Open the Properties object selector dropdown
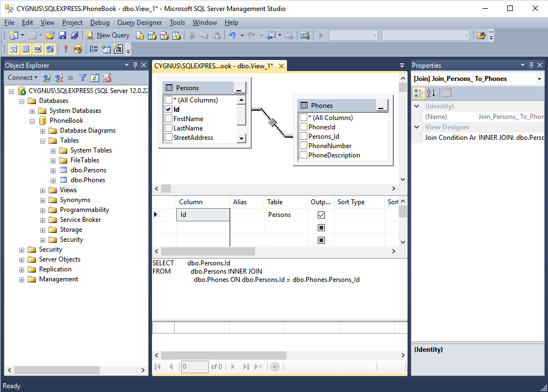The width and height of the screenshot is (548, 392). [x=539, y=79]
